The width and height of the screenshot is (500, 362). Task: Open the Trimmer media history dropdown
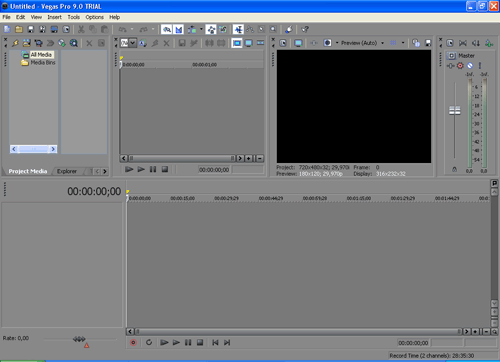[x=133, y=43]
